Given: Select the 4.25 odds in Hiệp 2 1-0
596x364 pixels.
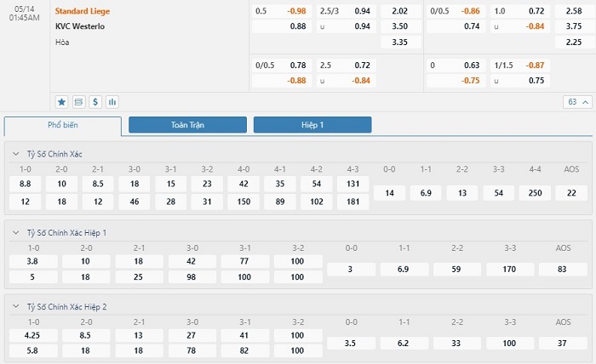Looking at the screenshot, I should pos(32,335).
